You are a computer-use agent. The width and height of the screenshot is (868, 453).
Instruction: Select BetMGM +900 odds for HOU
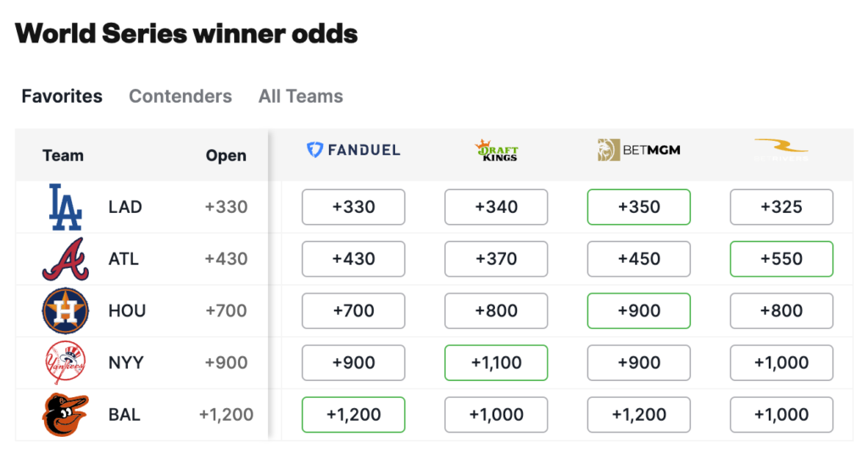(639, 310)
